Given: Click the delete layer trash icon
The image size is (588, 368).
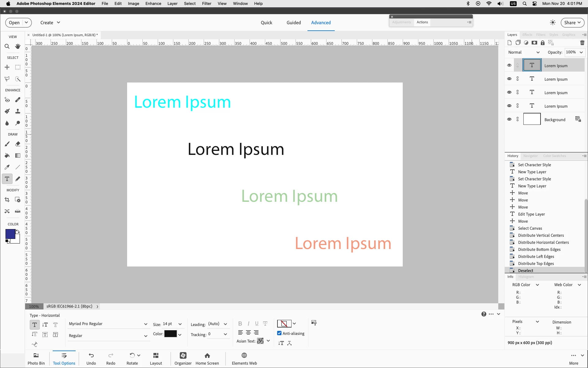Looking at the screenshot, I should (582, 43).
